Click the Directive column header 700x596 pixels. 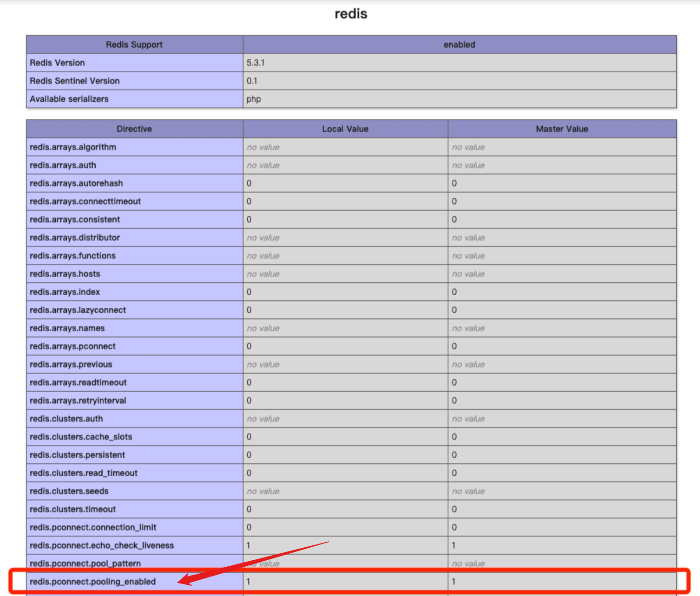(x=134, y=129)
